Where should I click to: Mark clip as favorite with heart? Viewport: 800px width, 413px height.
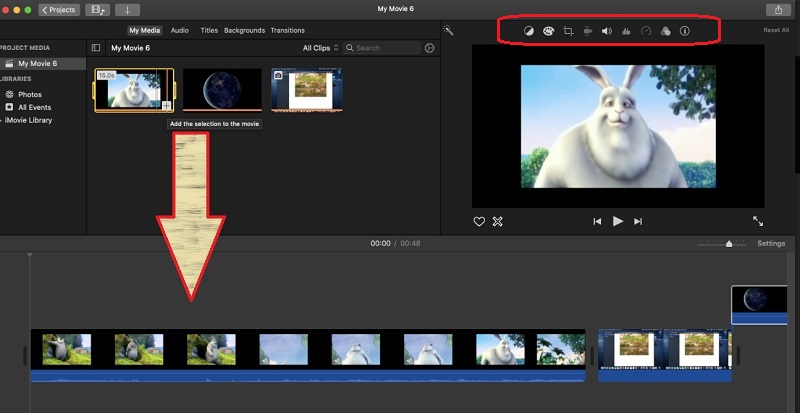pos(479,222)
